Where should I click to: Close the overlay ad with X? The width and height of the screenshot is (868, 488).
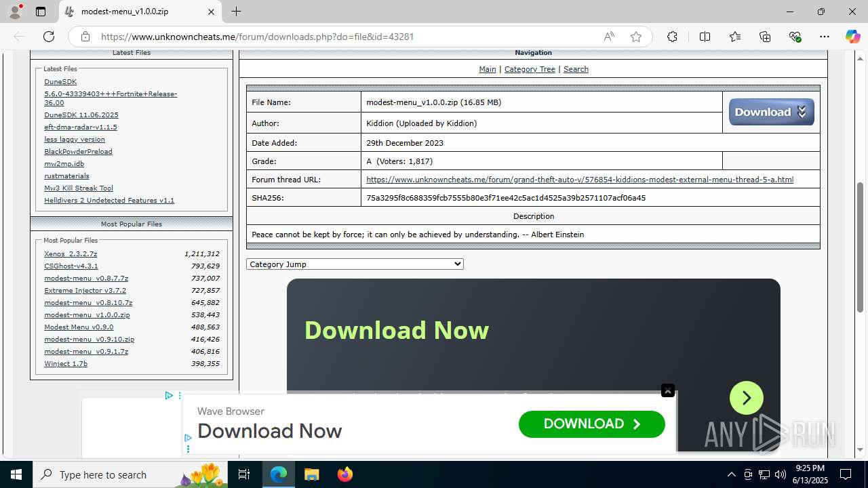668,390
